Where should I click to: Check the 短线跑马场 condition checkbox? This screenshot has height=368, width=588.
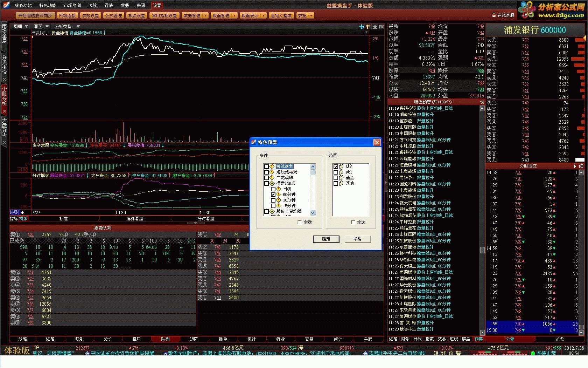click(x=266, y=172)
